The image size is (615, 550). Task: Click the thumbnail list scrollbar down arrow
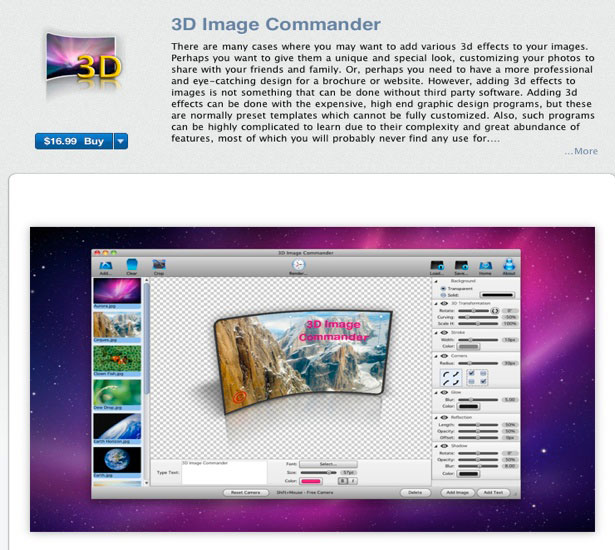pos(146,483)
